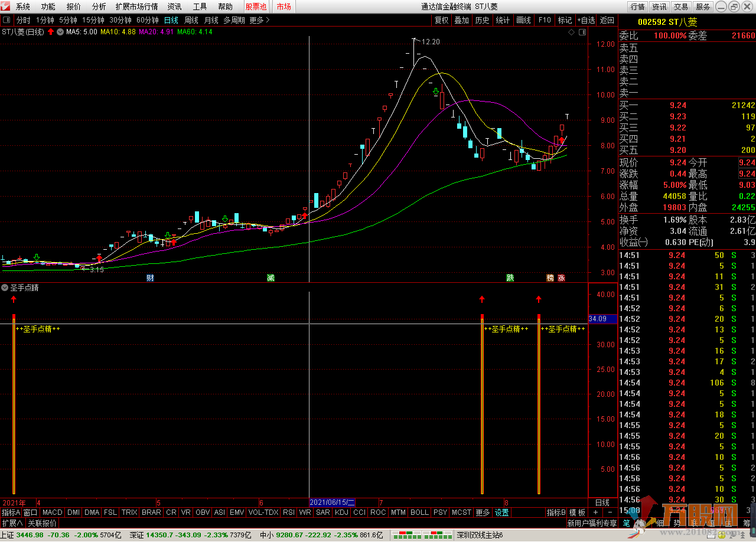Expand 更多 indicators beside MCST

[x=483, y=512]
